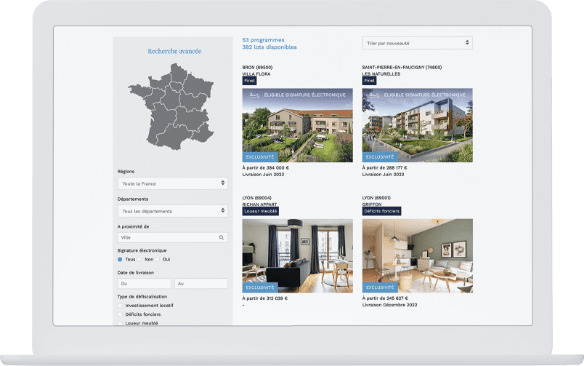Click the Recherche avancée heading link
Viewport: 584px width, 366px height.
pos(174,51)
